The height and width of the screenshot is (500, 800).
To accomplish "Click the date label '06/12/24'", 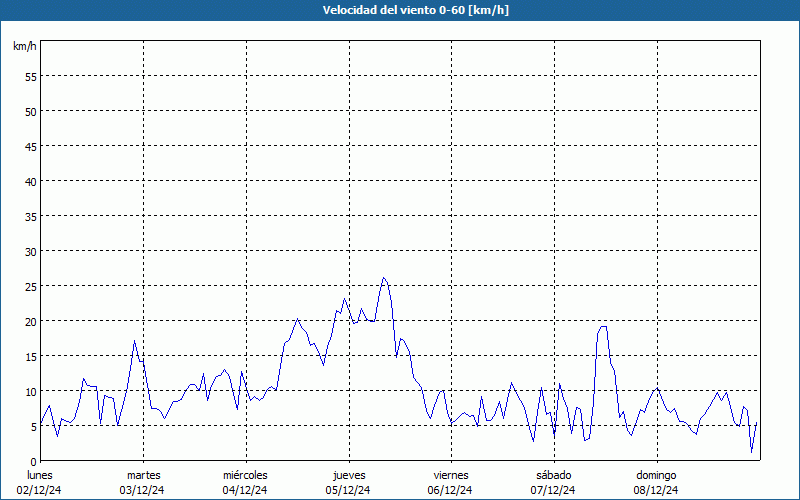I will [450, 490].
